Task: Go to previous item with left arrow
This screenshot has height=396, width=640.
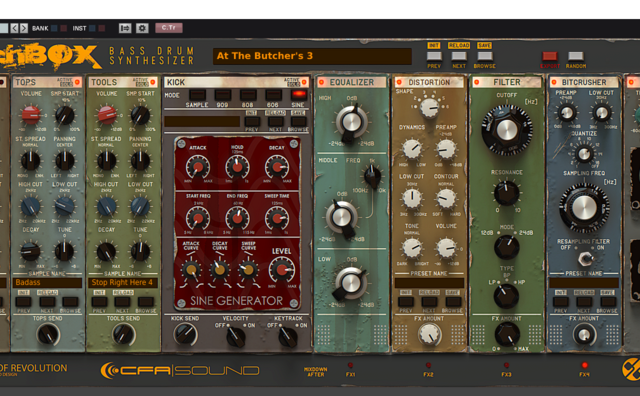Action: pos(14,28)
